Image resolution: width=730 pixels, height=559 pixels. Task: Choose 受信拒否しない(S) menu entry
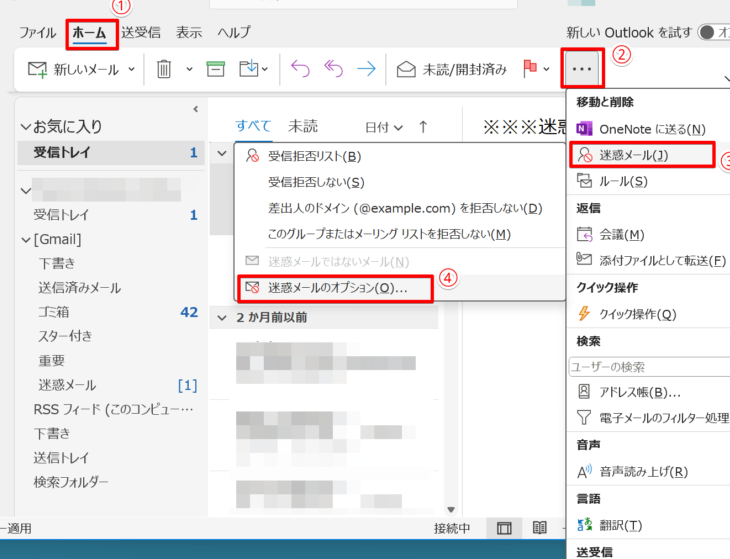coord(400,182)
